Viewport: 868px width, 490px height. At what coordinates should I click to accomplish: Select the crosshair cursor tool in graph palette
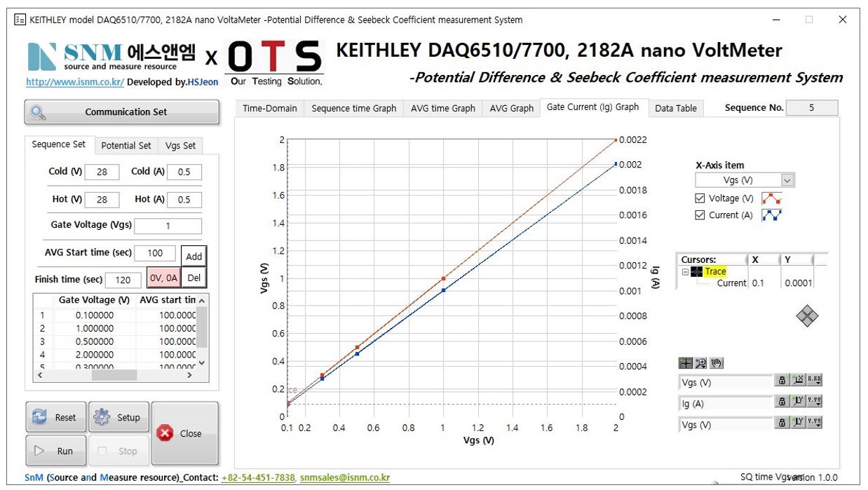686,363
